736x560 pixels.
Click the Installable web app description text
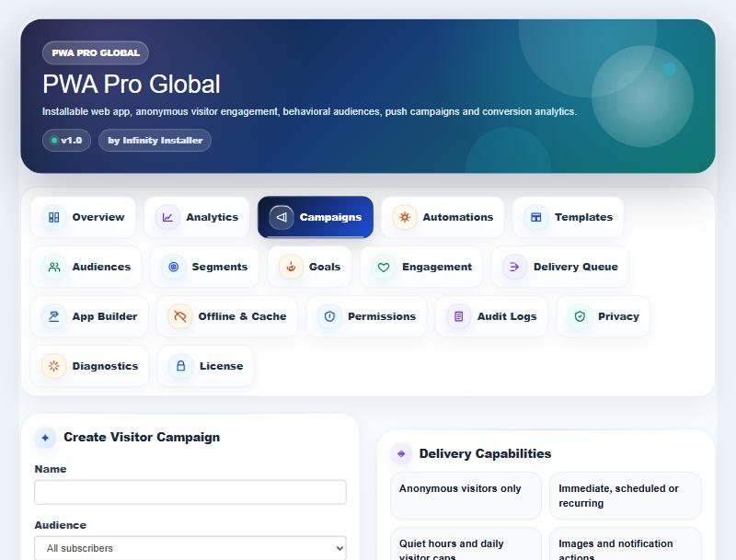309,111
